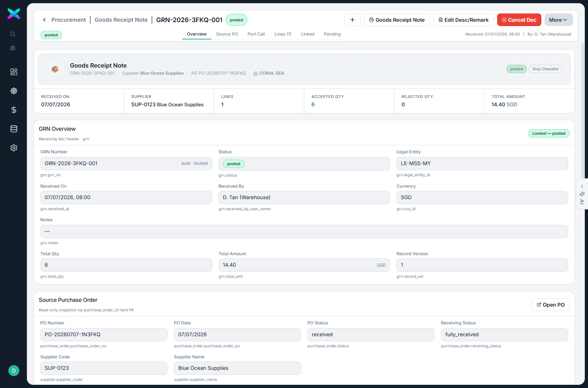The width and height of the screenshot is (588, 388).
Task: Click the Open PO button
Action: [x=550, y=305]
